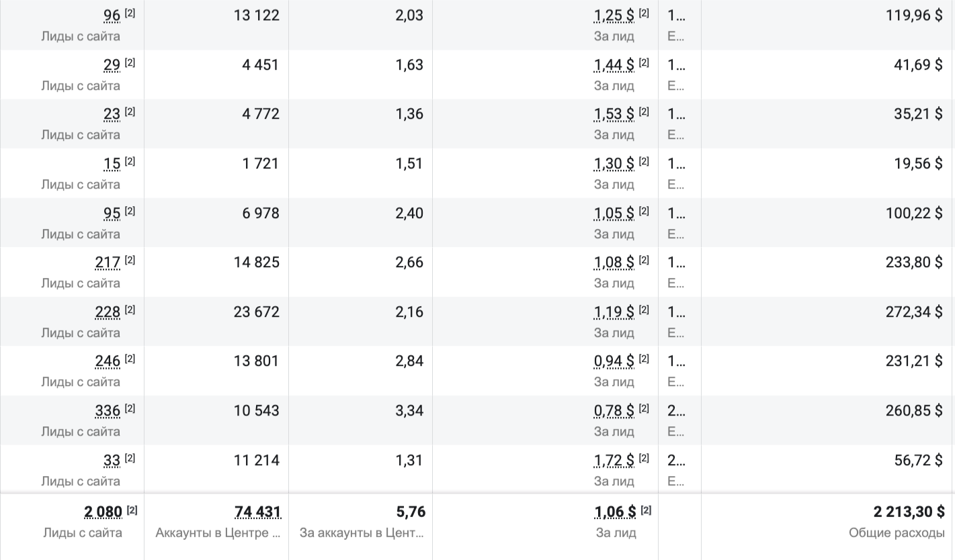Select the 23 672 reach cell
The image size is (955, 560).
click(x=256, y=312)
